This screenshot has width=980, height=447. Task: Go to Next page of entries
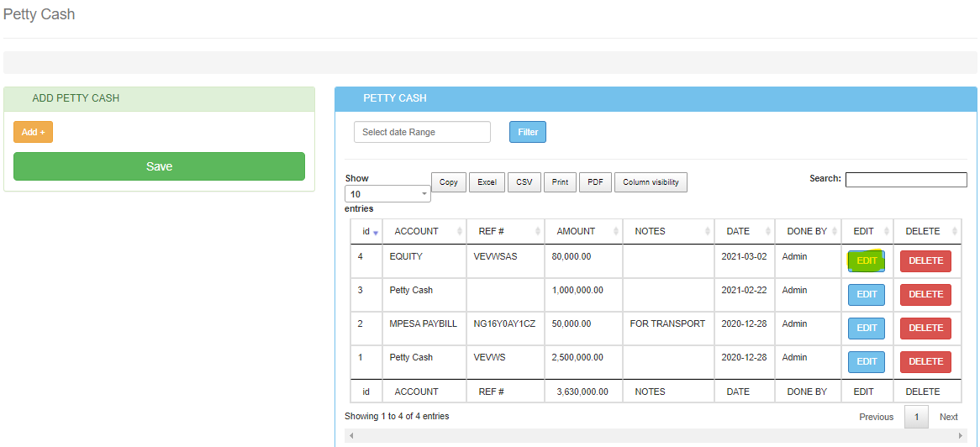pyautogui.click(x=948, y=417)
